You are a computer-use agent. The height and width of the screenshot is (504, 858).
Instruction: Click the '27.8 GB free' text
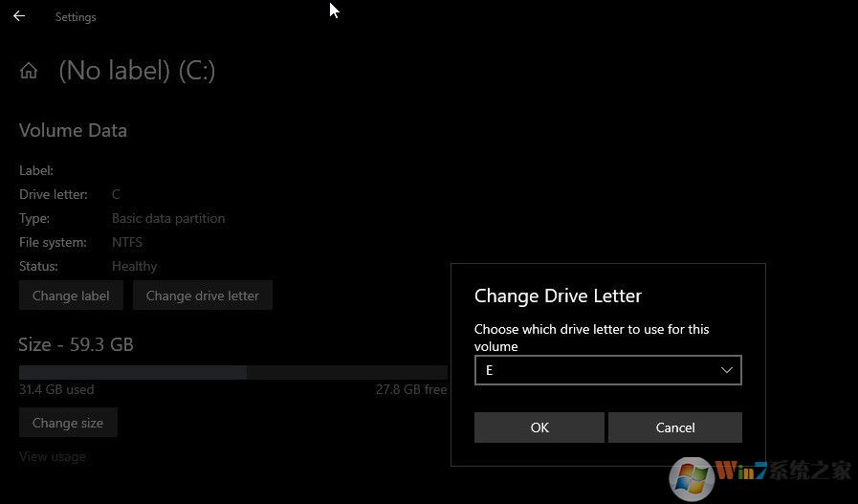coord(411,389)
